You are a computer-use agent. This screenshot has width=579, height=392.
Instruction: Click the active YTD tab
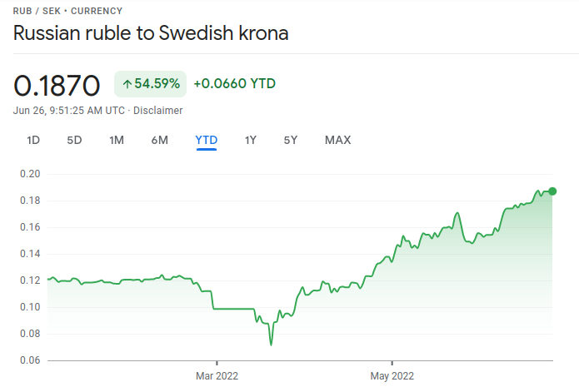(206, 140)
